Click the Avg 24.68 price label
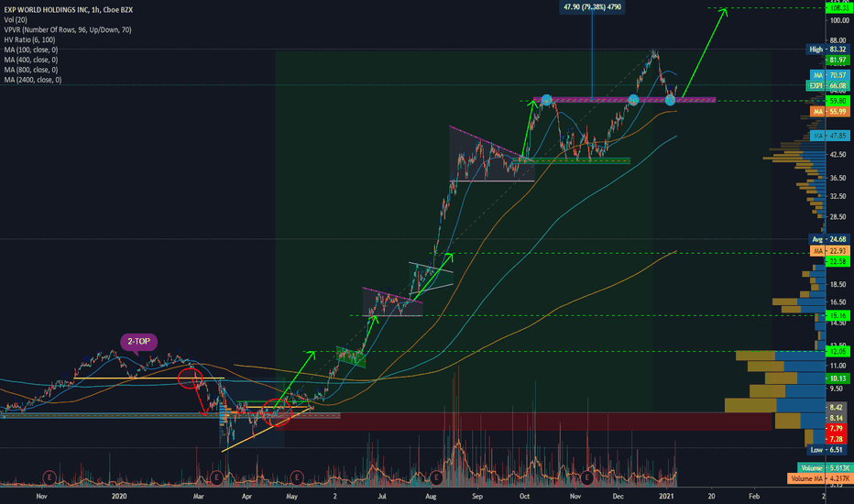This screenshot has height=504, width=854. tap(830, 239)
